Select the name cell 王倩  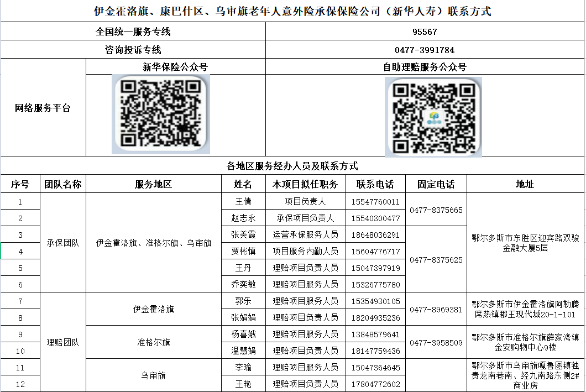(243, 201)
